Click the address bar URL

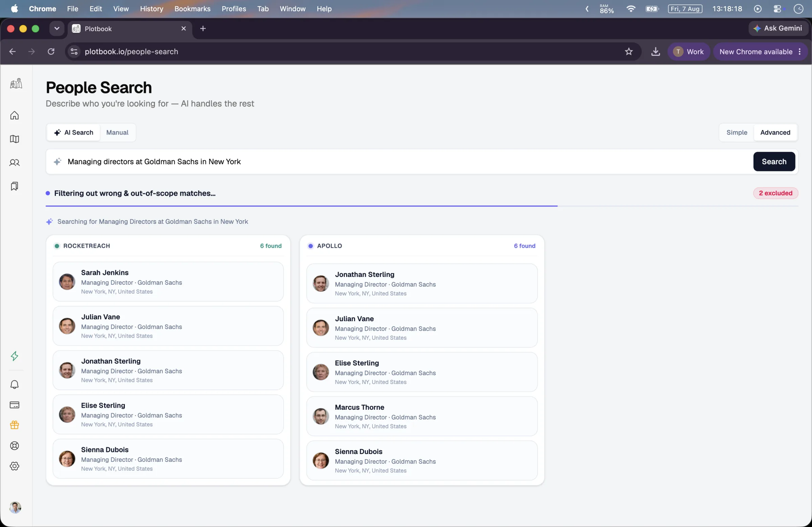click(131, 51)
